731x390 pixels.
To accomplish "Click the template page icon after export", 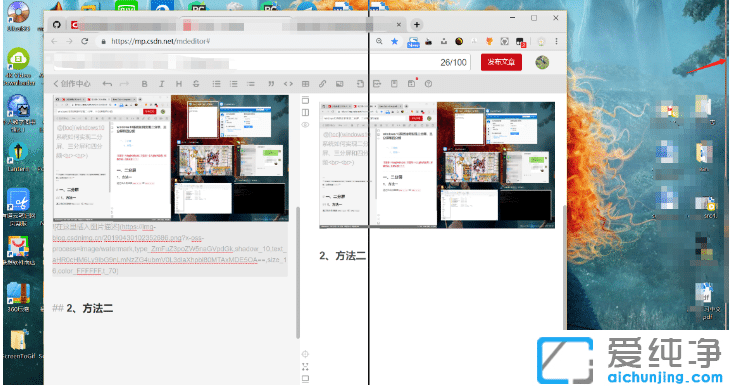I will coord(394,84).
